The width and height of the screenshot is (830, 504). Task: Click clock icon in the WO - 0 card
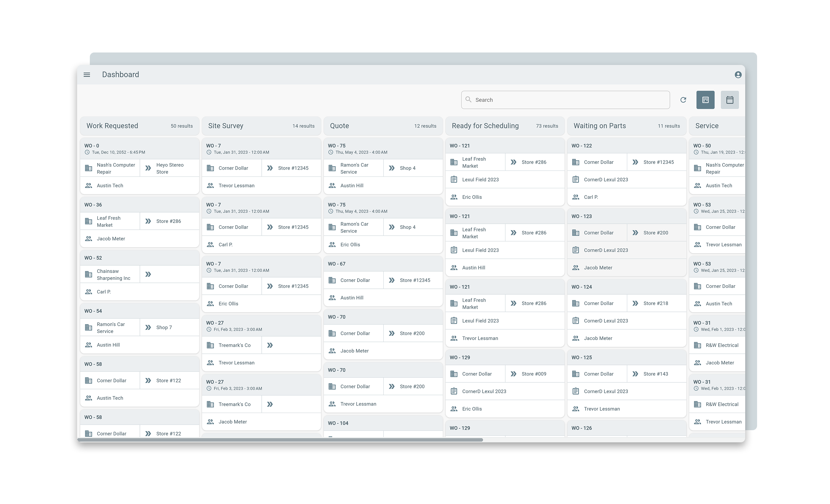[87, 152]
